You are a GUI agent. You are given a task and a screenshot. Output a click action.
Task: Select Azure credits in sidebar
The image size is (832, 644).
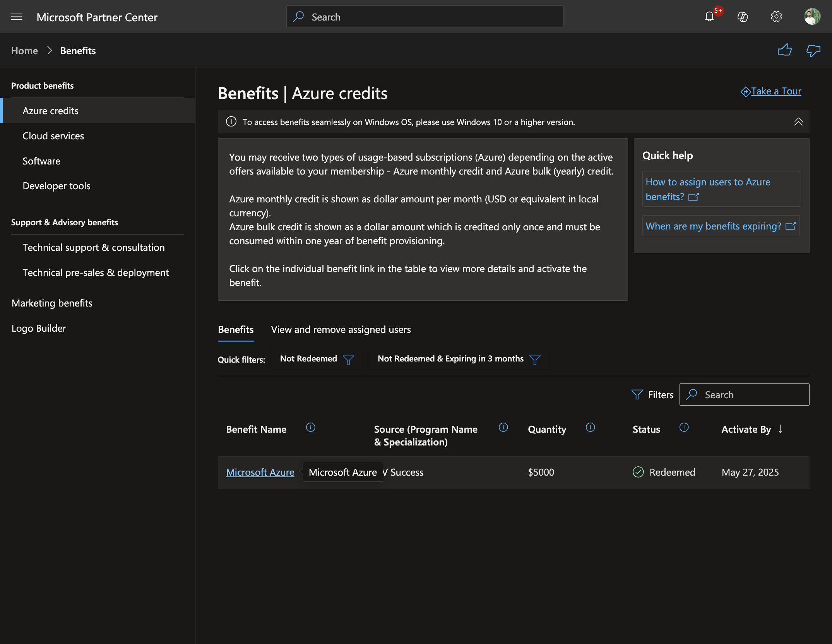click(98, 111)
